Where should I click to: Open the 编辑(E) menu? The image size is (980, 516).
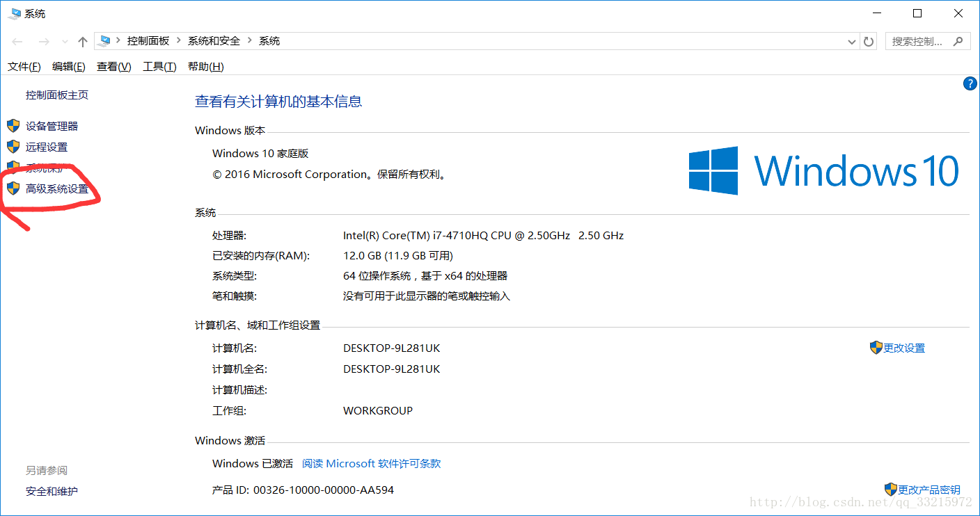(x=69, y=67)
